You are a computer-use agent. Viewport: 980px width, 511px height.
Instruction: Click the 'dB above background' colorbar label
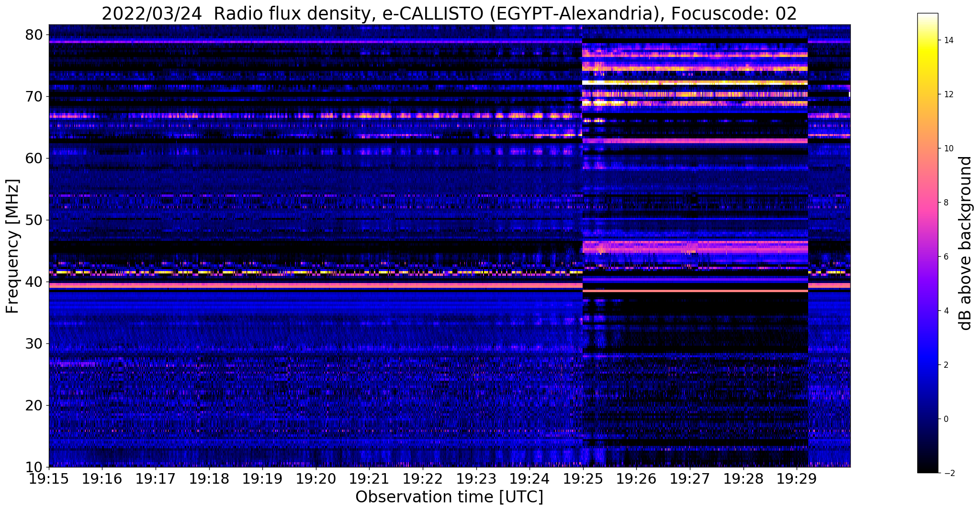[x=965, y=243]
